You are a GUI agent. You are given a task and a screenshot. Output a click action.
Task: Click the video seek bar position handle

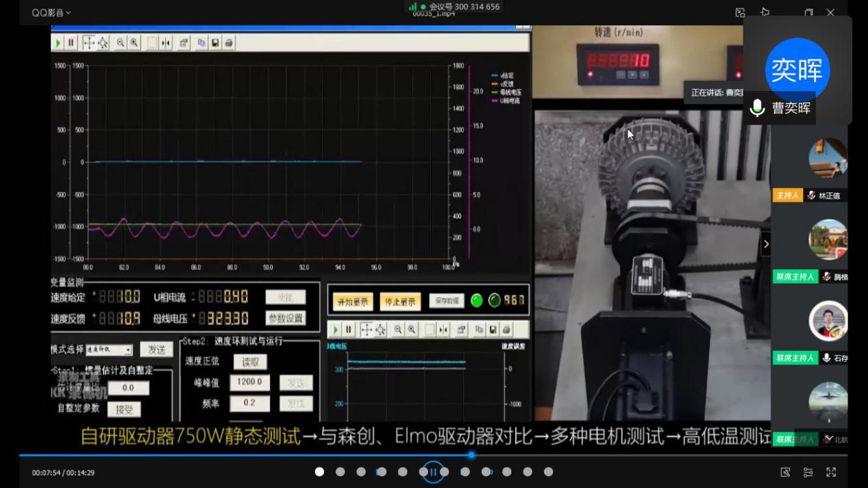point(471,455)
